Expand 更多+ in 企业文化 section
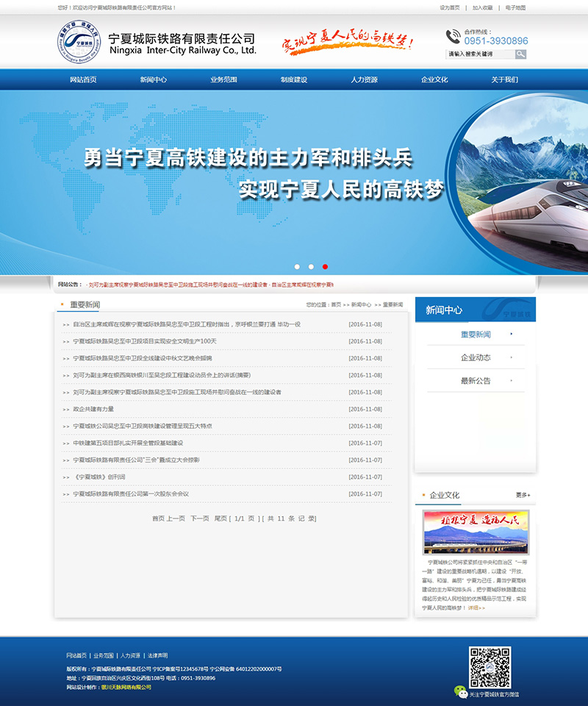 (523, 495)
